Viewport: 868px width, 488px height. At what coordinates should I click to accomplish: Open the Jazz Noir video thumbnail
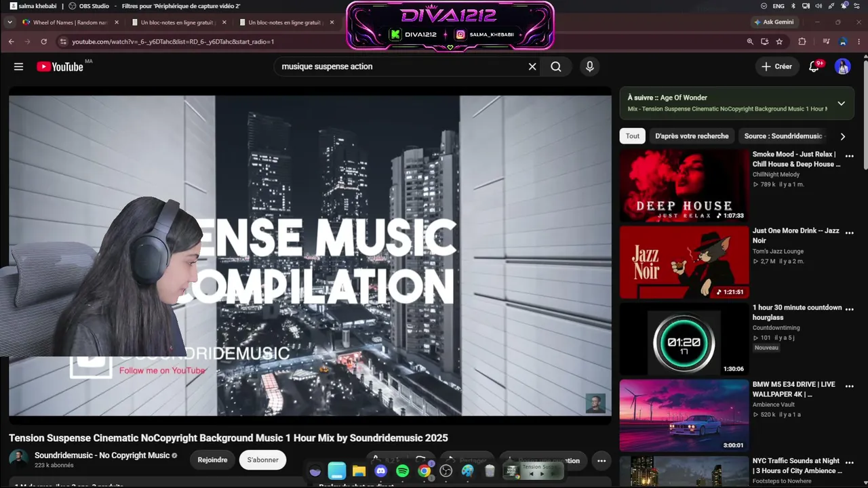click(x=684, y=262)
